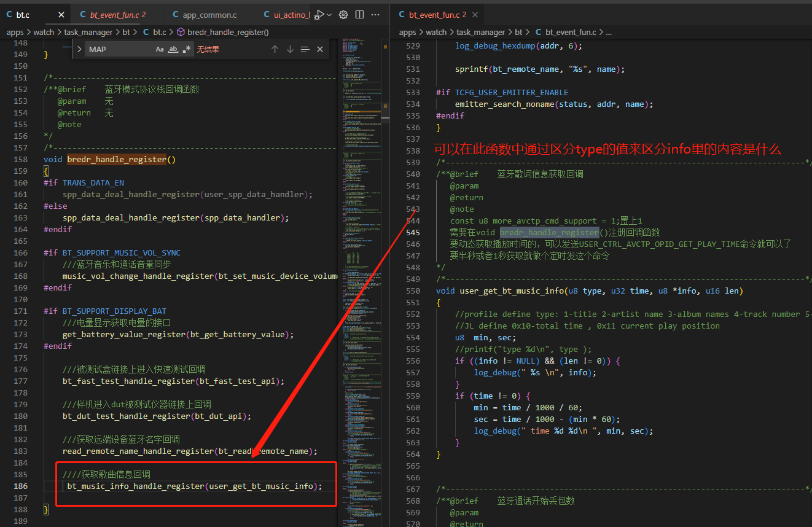Close the bt.c tab
Viewport: 812px width, 527px height.
tap(61, 14)
